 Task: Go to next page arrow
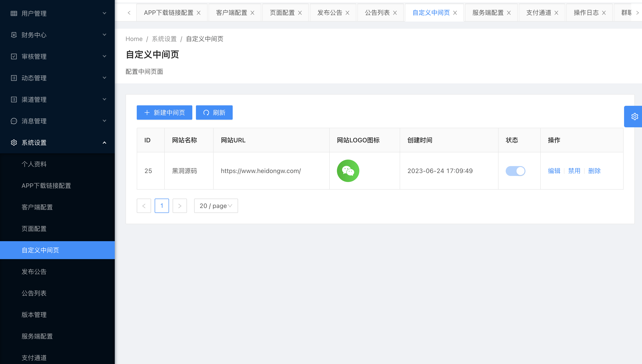180,206
